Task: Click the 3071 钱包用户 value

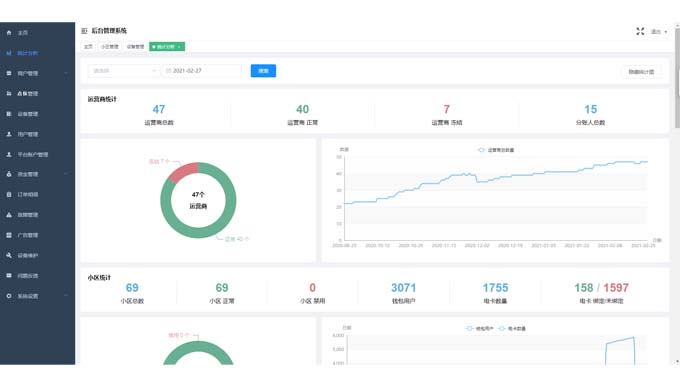Action: [x=403, y=288]
